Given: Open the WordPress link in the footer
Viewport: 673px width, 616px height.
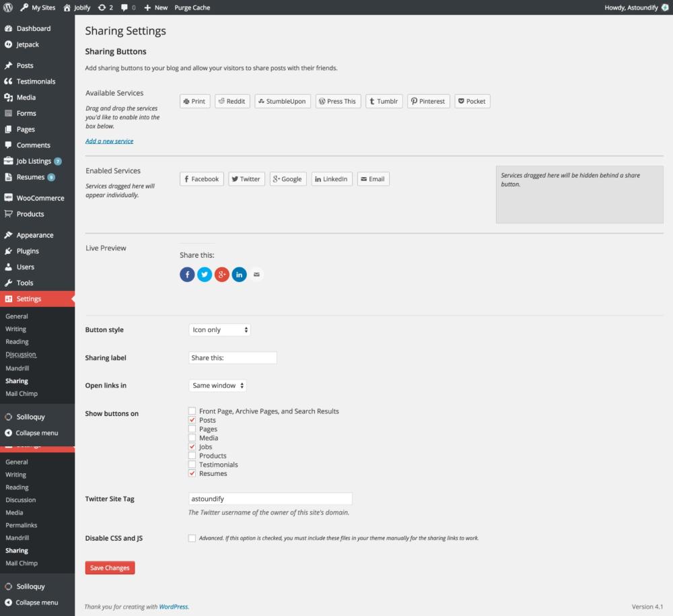Looking at the screenshot, I should pos(174,607).
